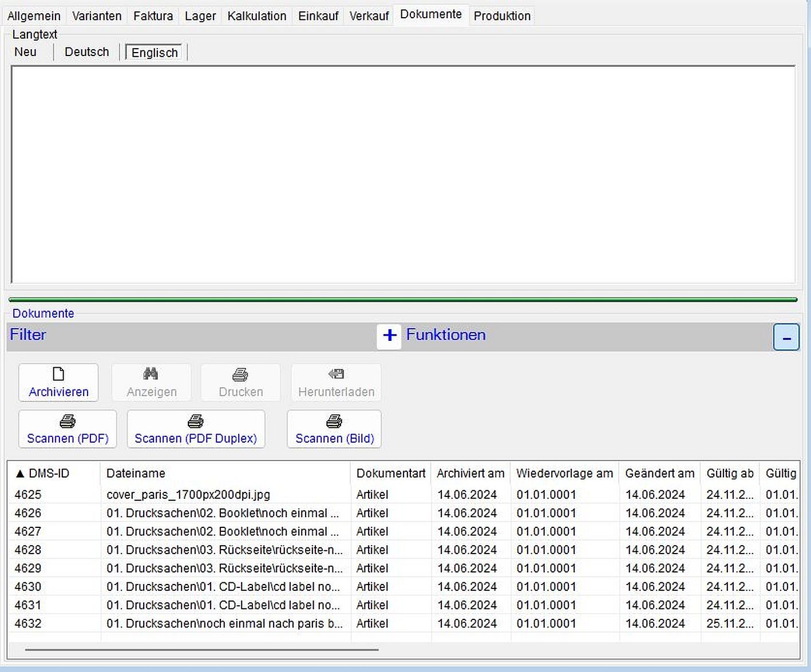The width and height of the screenshot is (811, 672).
Task: Sort by Wiedervorlage am column header
Action: [564, 474]
